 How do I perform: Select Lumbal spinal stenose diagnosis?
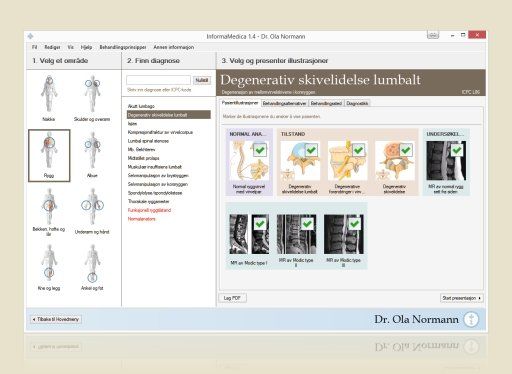pos(148,141)
